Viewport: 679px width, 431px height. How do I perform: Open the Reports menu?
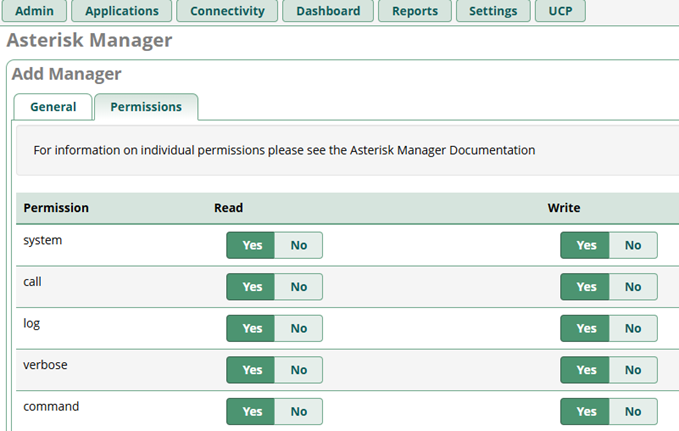pyautogui.click(x=415, y=11)
